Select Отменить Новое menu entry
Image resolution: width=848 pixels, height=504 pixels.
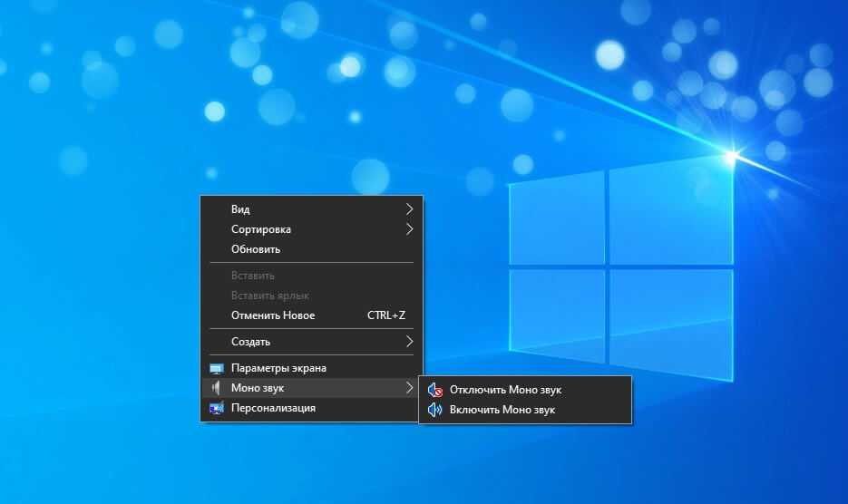(x=273, y=315)
